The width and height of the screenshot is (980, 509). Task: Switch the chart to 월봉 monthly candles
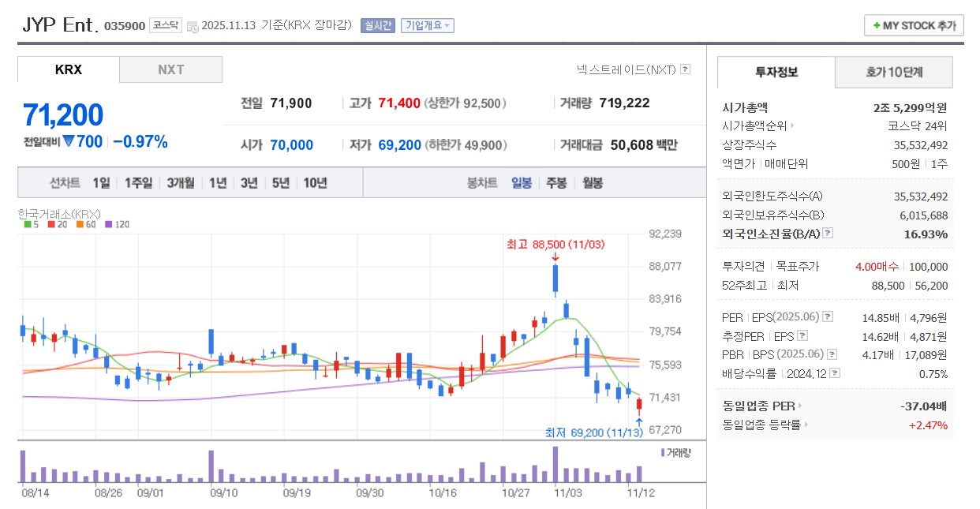click(x=593, y=182)
